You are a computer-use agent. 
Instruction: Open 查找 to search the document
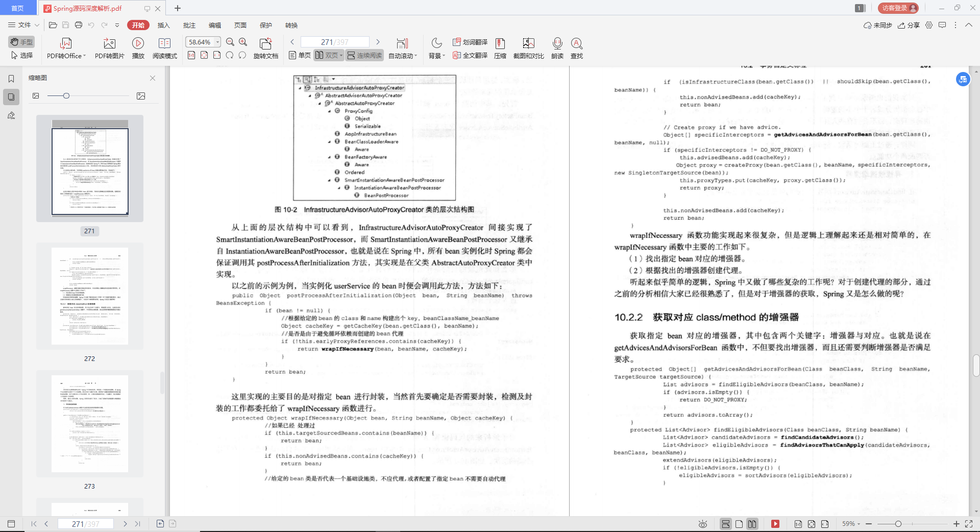click(577, 49)
